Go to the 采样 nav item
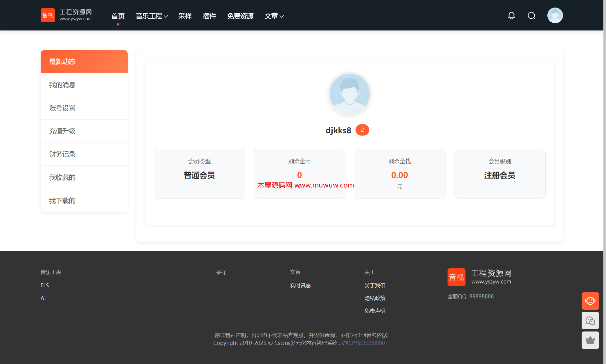The height and width of the screenshot is (364, 606). pos(185,16)
